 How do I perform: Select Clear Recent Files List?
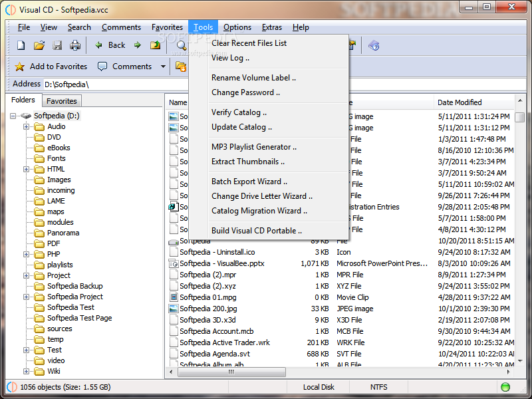click(x=249, y=43)
